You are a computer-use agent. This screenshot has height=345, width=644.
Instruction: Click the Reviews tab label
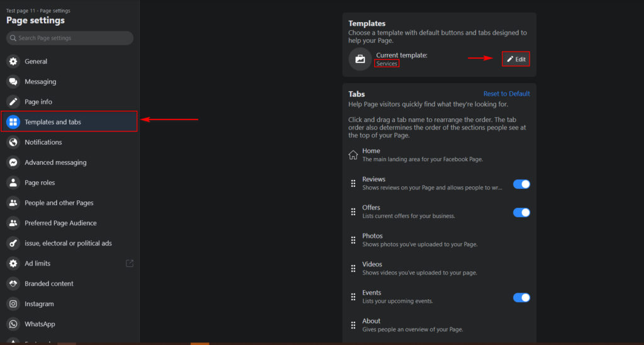(x=374, y=179)
